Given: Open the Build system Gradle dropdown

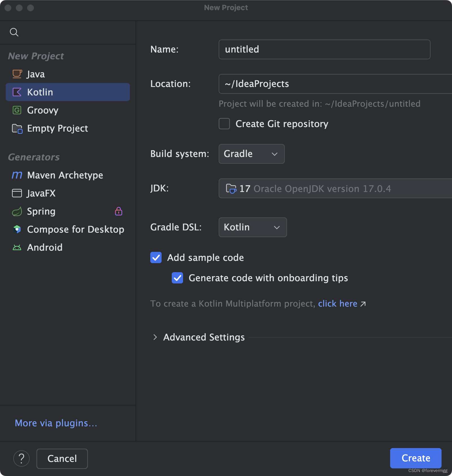Looking at the screenshot, I should click(x=251, y=154).
